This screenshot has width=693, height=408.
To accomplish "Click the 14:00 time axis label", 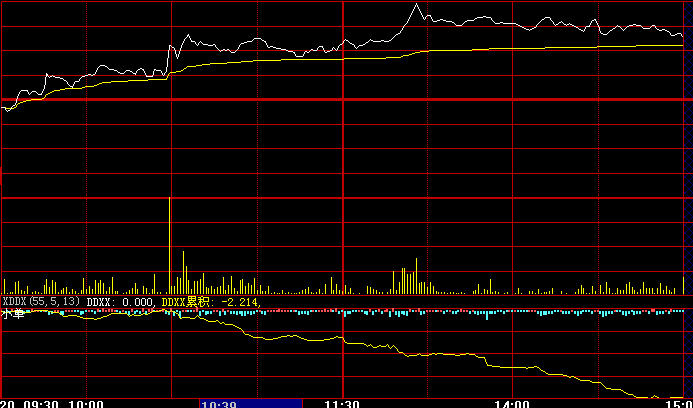I will (x=512, y=404).
